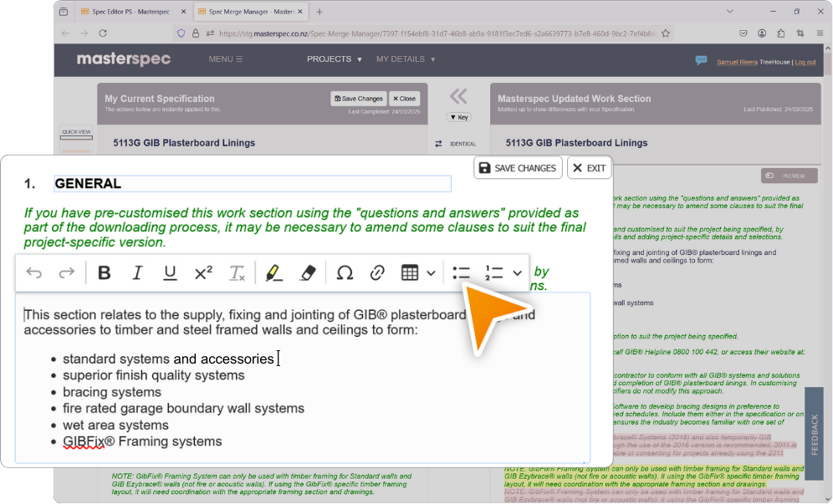Toggle italic formatting
The height and width of the screenshot is (504, 833).
[137, 273]
